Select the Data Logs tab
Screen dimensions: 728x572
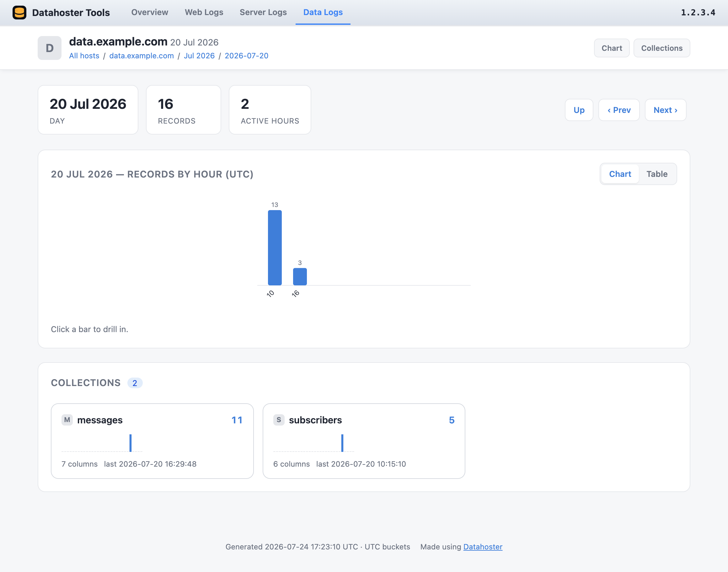[323, 13]
